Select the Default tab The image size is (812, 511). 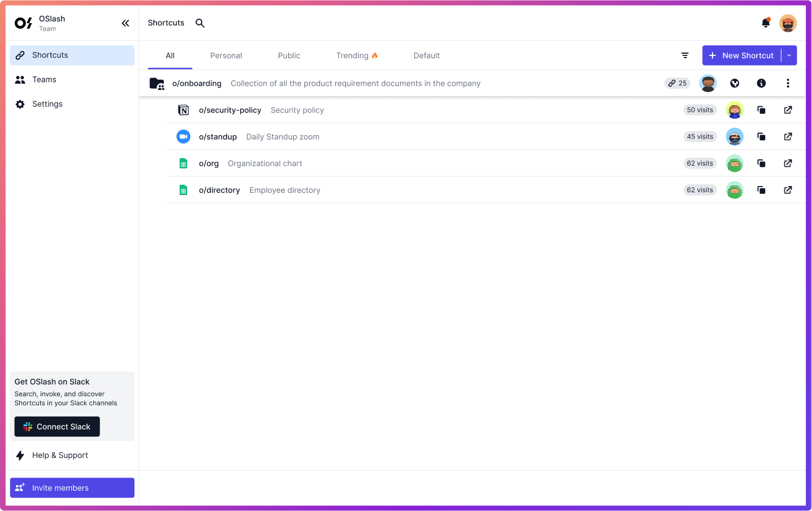click(426, 55)
